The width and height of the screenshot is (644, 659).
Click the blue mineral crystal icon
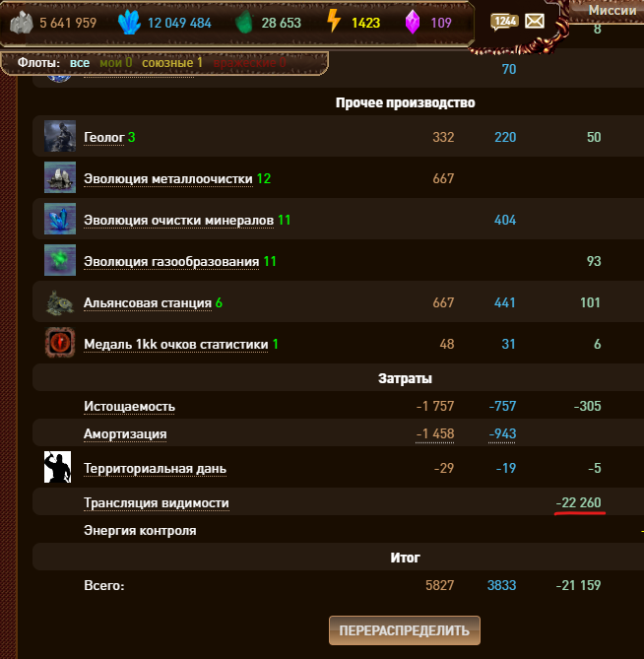(x=129, y=22)
